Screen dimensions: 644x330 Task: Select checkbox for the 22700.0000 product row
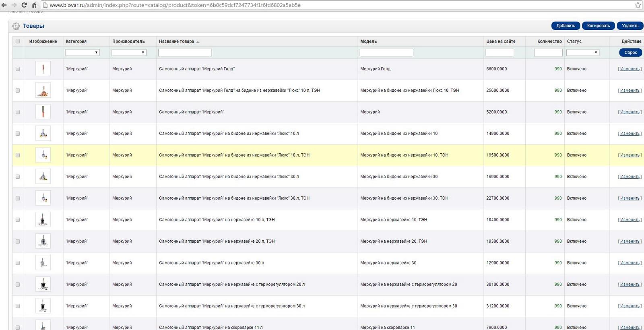(18, 198)
